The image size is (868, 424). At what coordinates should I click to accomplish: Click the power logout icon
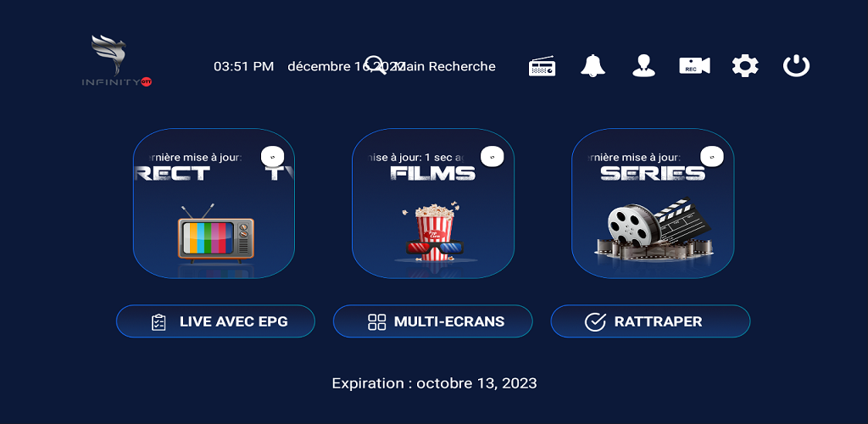(x=796, y=66)
